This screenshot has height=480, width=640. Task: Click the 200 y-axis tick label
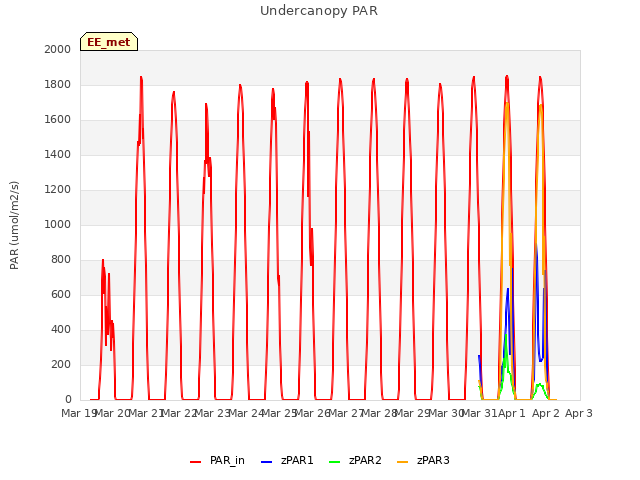61,364
